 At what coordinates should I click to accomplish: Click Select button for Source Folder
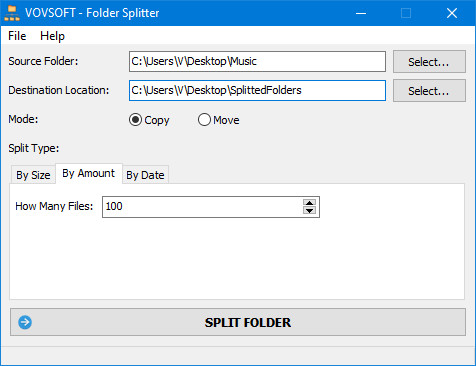click(x=429, y=62)
